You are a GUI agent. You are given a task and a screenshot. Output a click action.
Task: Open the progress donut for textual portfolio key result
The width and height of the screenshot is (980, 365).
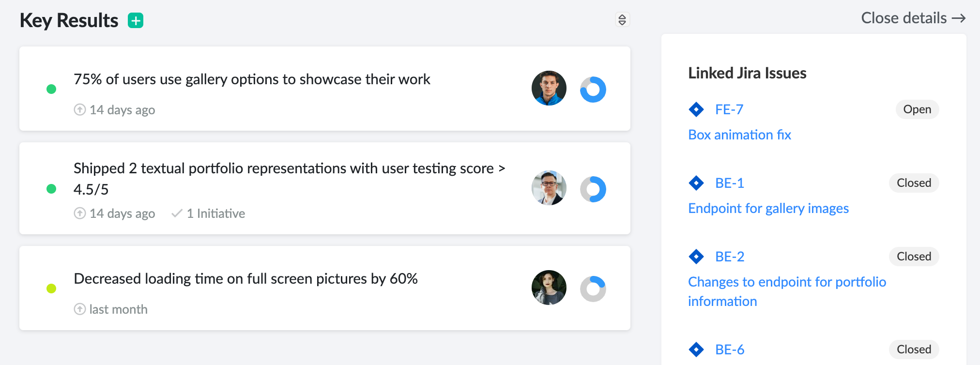pyautogui.click(x=593, y=189)
